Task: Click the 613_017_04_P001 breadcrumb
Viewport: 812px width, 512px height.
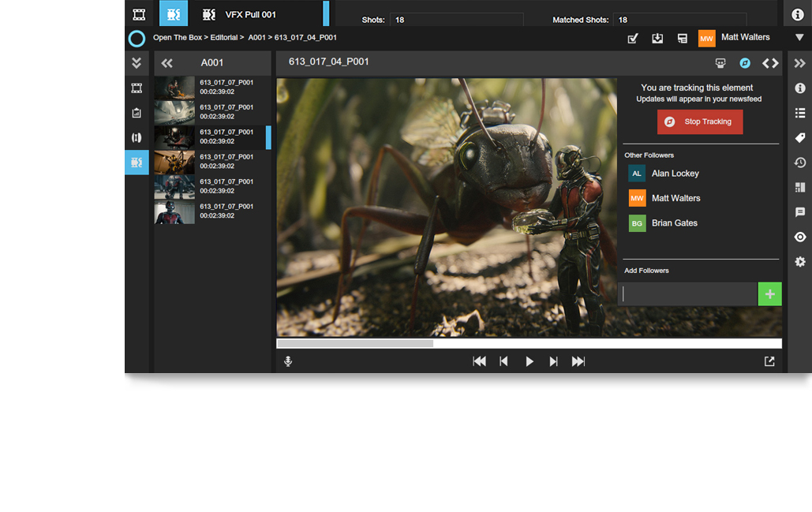Action: pyautogui.click(x=305, y=37)
